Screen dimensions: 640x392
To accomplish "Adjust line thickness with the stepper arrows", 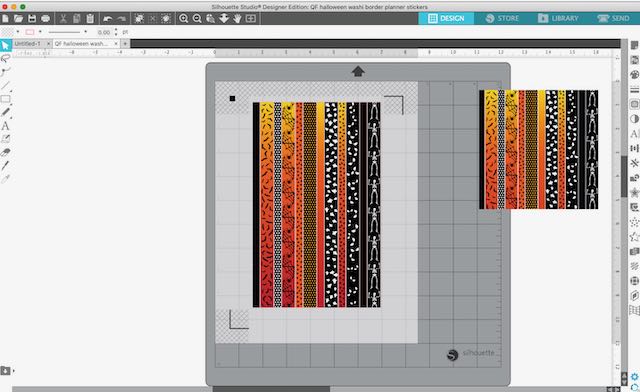I will (116, 32).
